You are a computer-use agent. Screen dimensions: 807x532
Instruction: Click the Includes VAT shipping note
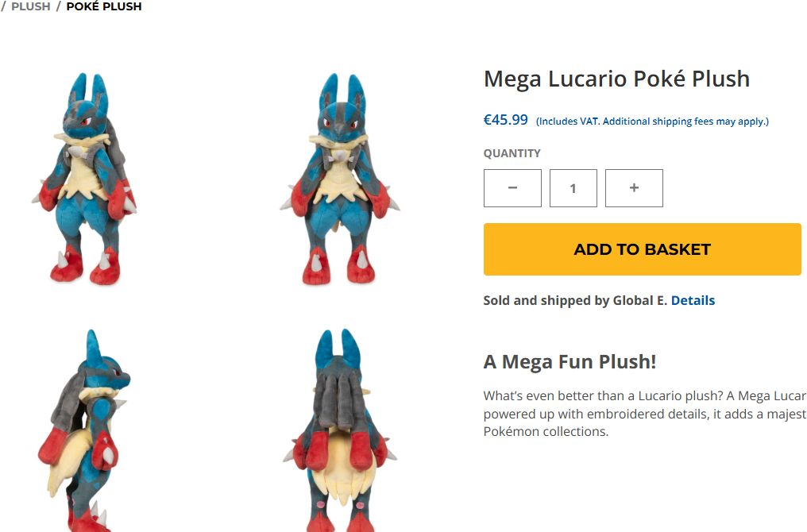click(x=652, y=121)
